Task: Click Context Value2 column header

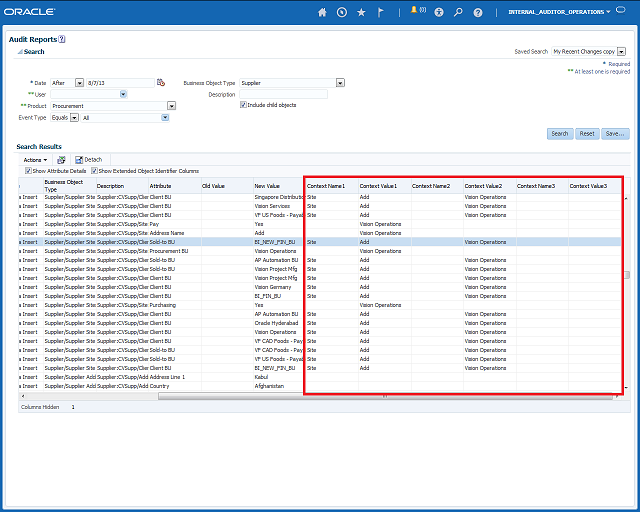Action: [490, 186]
